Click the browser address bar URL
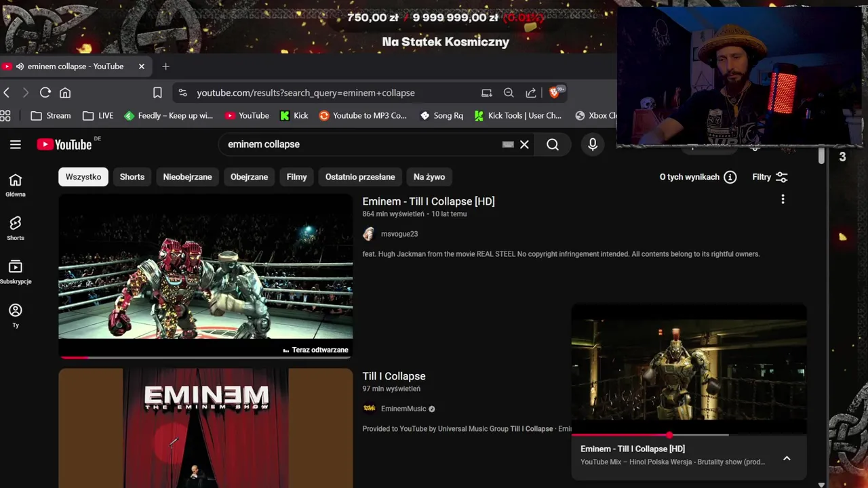868x488 pixels. coord(306,93)
